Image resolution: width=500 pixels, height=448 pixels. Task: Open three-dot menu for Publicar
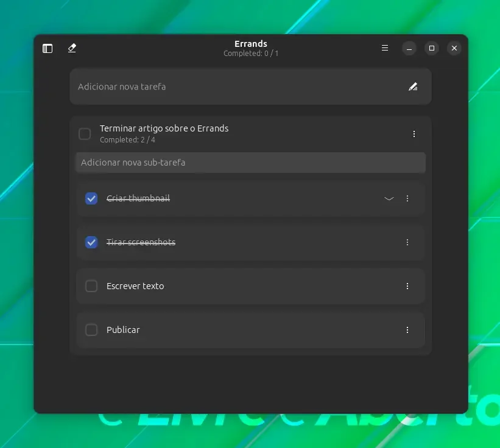[407, 330]
